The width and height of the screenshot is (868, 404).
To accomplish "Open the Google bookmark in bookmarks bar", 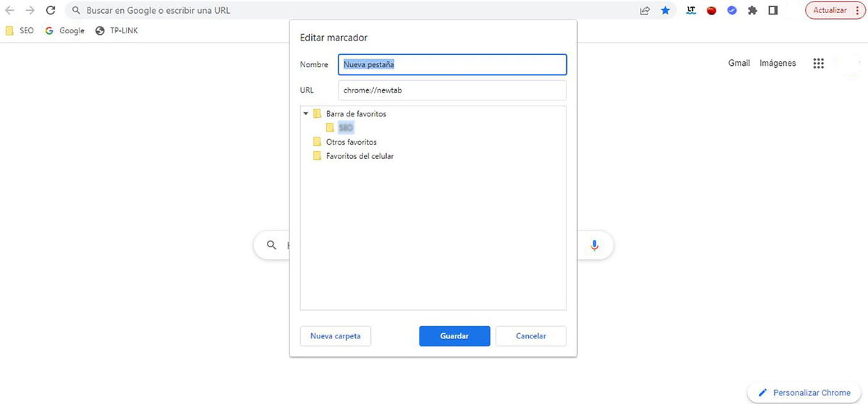I will click(65, 30).
